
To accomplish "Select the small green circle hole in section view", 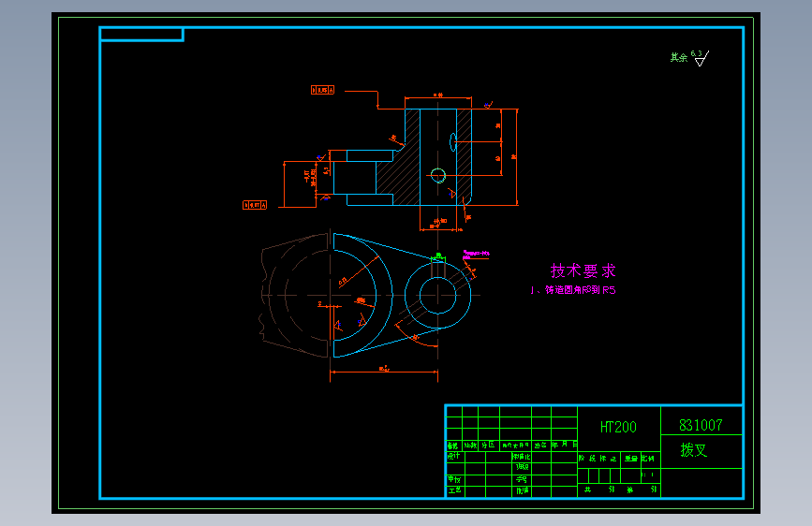I will [x=438, y=176].
